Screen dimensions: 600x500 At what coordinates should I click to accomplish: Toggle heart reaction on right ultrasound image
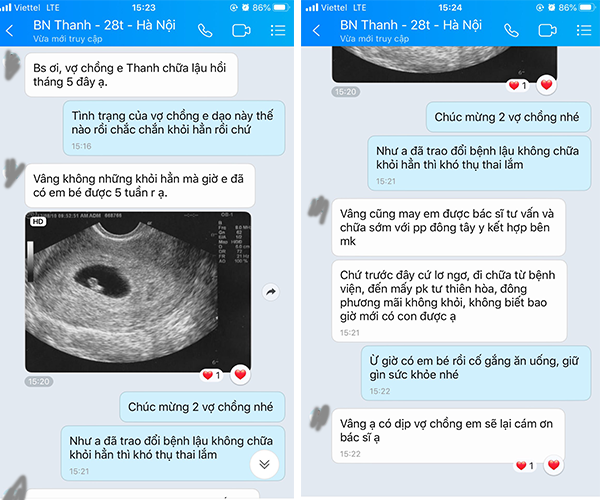[546, 85]
